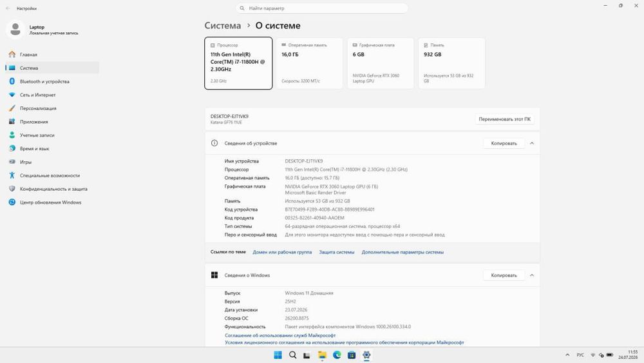
Task: Launch Microsoft Edge from the taskbar
Action: 337,355
